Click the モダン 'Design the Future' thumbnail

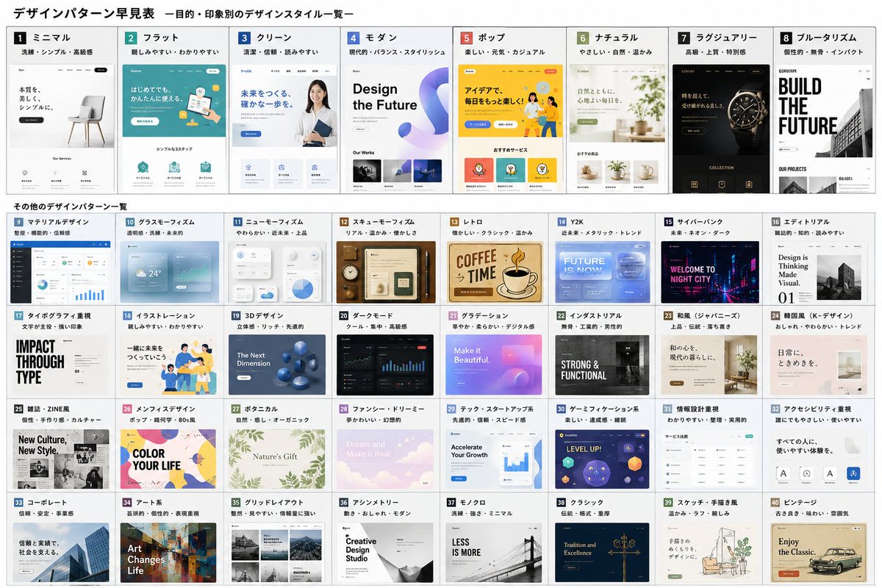click(x=398, y=129)
